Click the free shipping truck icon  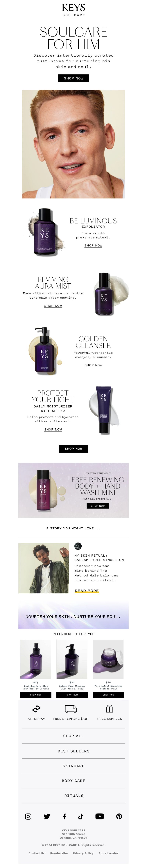pos(71,709)
